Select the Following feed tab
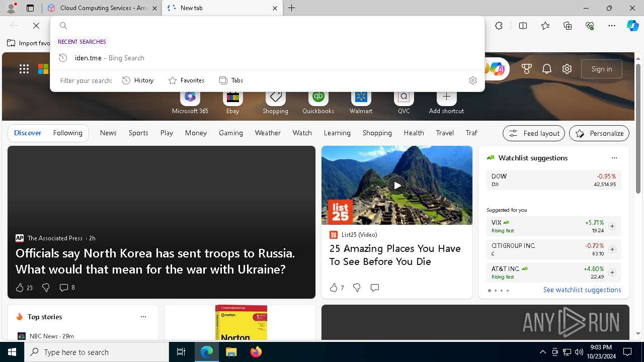This screenshot has width=644, height=362. point(67,133)
